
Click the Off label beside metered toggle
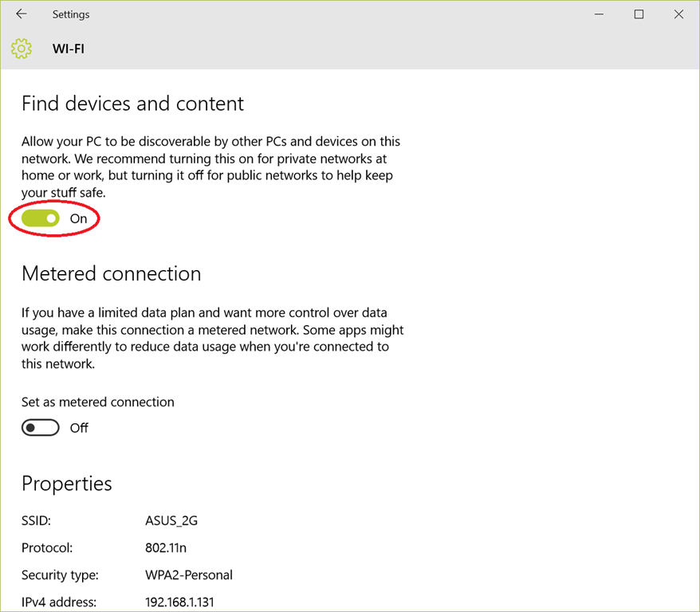click(79, 428)
